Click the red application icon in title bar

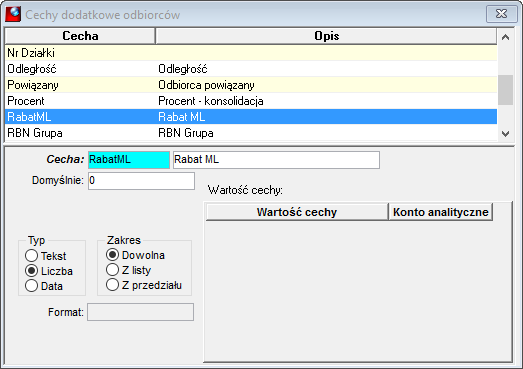(13, 15)
